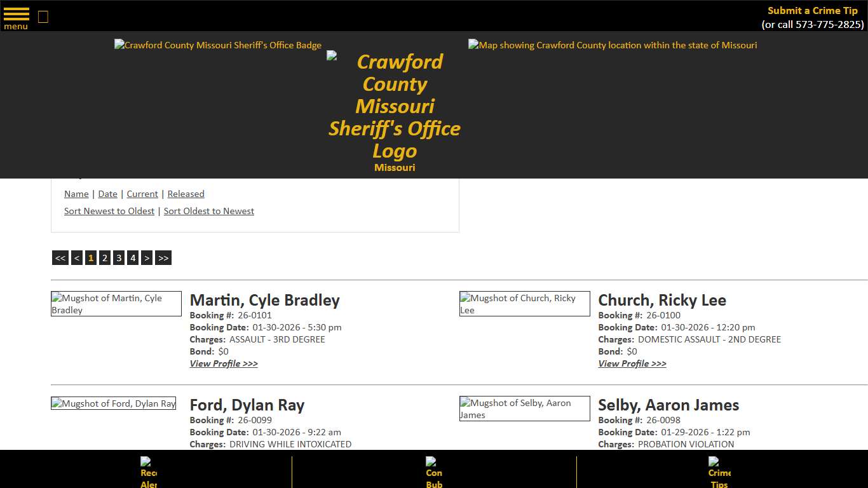The width and height of the screenshot is (868, 488).
Task: Sort roster Oldest to Newest
Action: 208,211
